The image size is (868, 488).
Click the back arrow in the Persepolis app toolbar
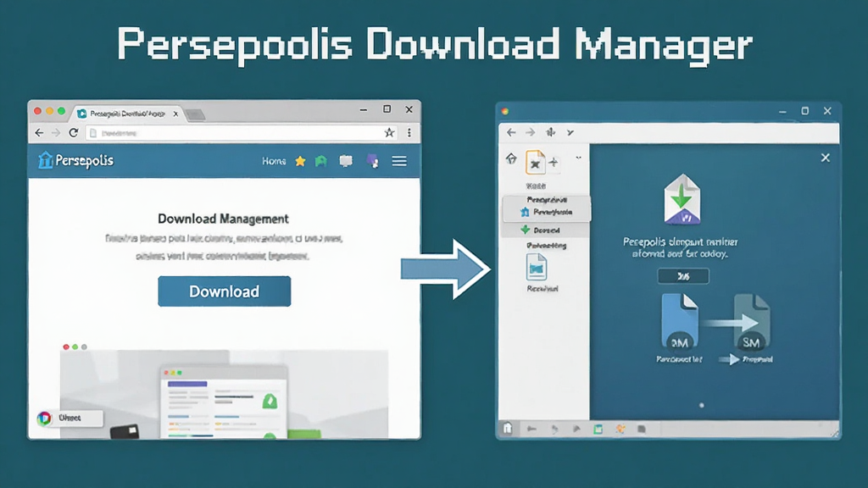[511, 132]
